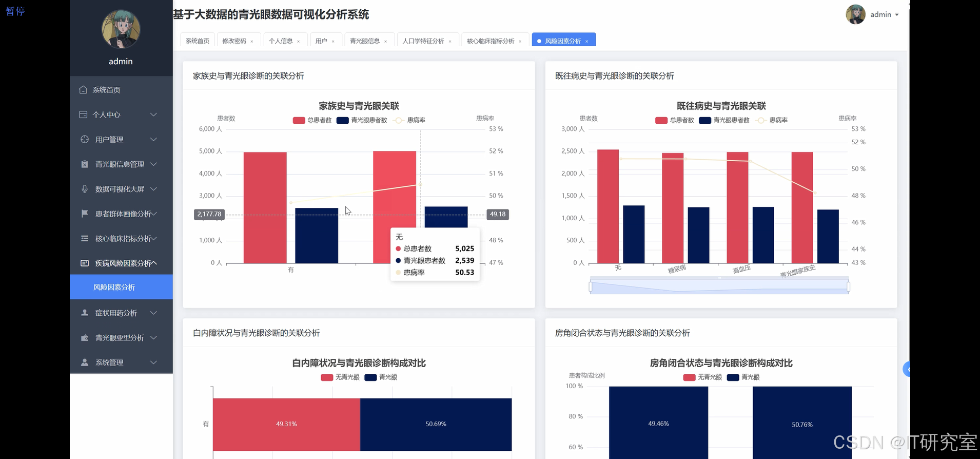Click the top-right admin avatar

click(855, 14)
